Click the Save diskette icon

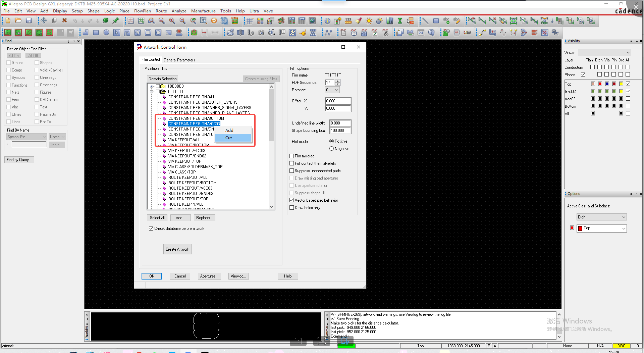[29, 21]
